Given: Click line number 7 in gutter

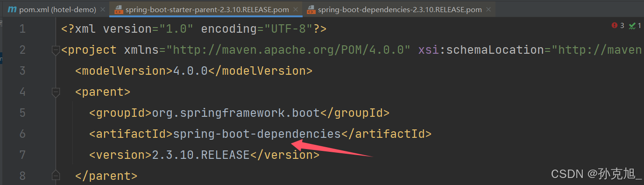Looking at the screenshot, I should (x=22, y=155).
